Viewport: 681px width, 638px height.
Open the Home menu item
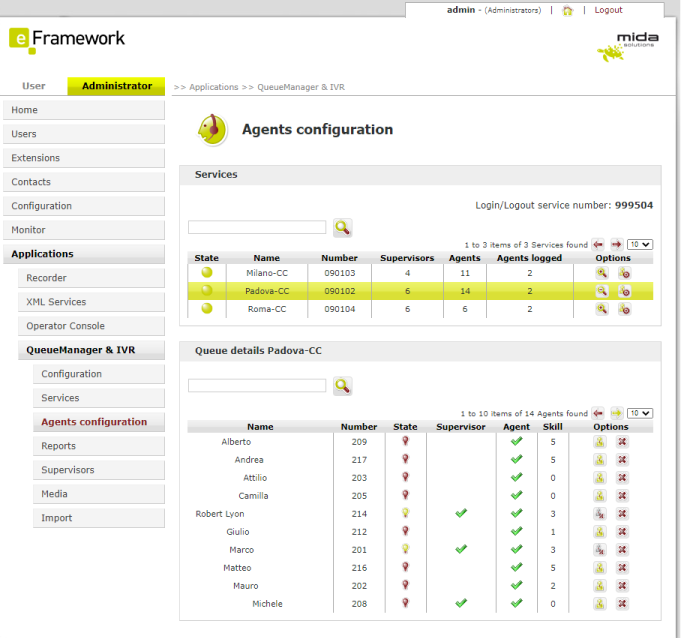(x=84, y=110)
